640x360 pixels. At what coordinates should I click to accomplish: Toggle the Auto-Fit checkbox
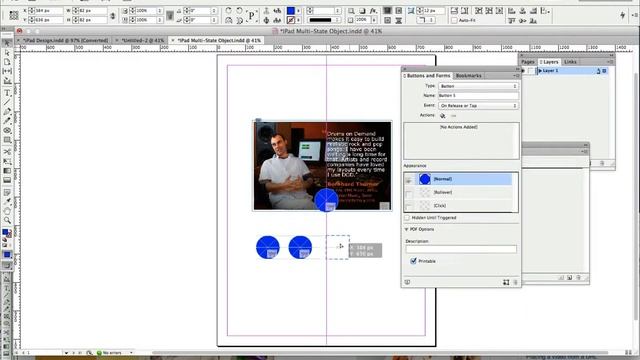454,20
